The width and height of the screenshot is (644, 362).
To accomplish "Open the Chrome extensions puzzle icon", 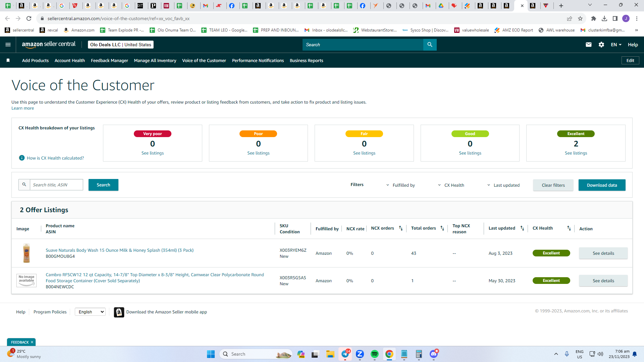I will click(x=594, y=18).
